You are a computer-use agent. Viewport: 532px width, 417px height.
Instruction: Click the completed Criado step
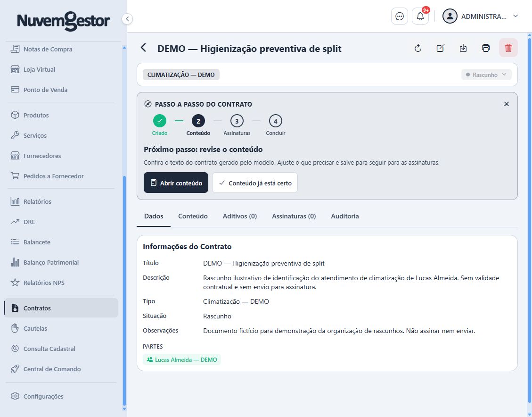tap(159, 125)
